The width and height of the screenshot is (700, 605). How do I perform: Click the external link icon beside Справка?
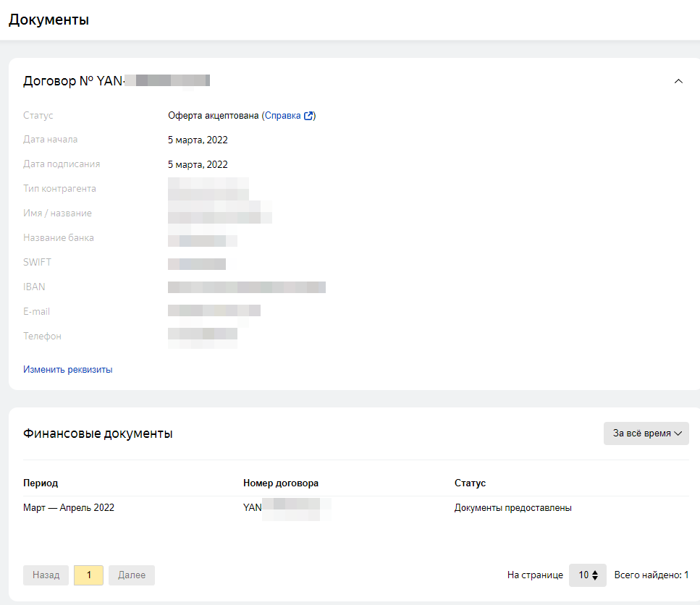309,116
